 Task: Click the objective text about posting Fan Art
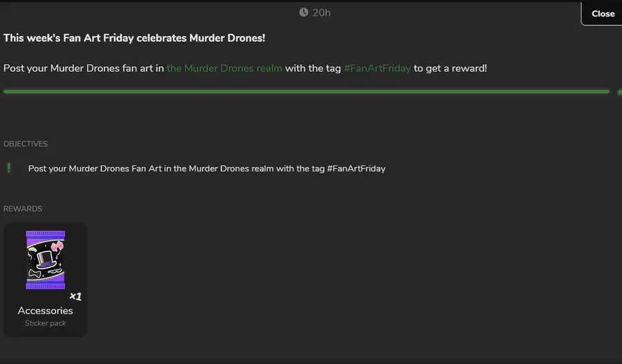coord(207,169)
